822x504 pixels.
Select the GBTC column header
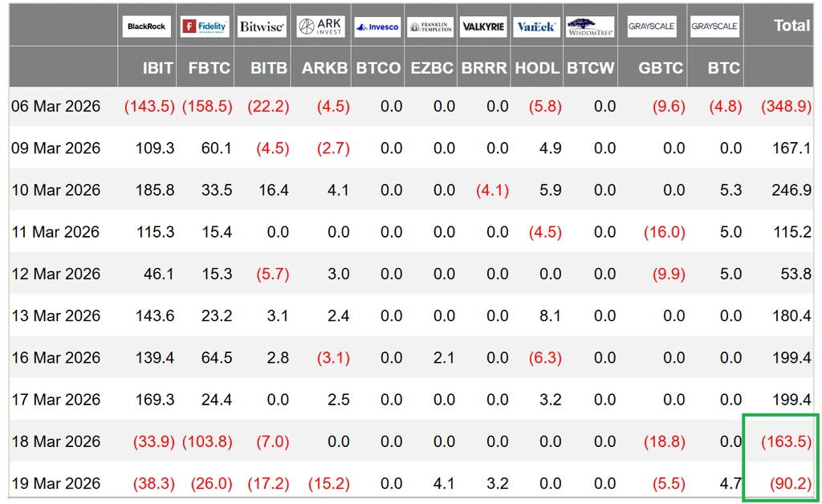coord(661,68)
